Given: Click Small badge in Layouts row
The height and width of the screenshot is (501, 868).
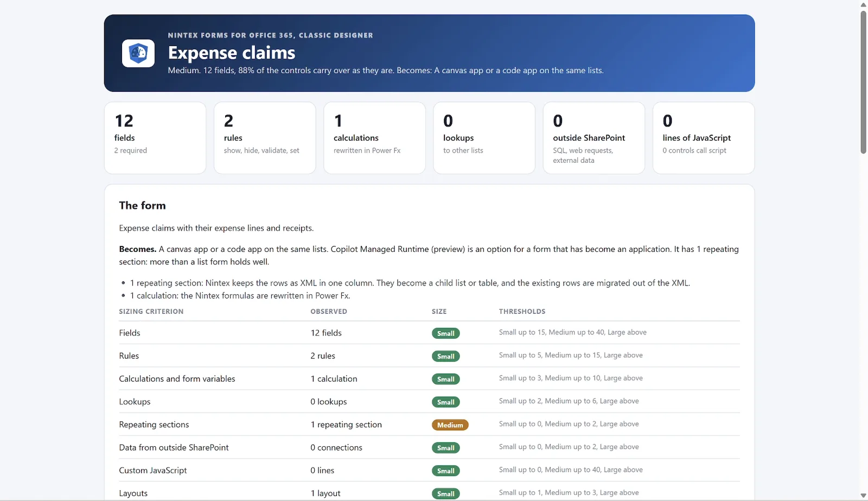Looking at the screenshot, I should (x=446, y=493).
